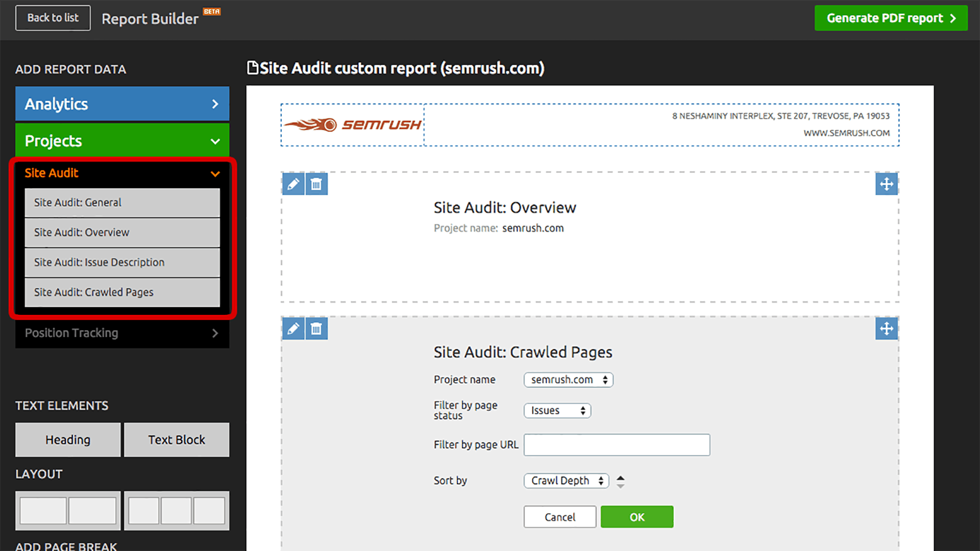980x551 pixels.
Task: Click the pencil edit icon on Crawled Pages block
Action: 293,329
